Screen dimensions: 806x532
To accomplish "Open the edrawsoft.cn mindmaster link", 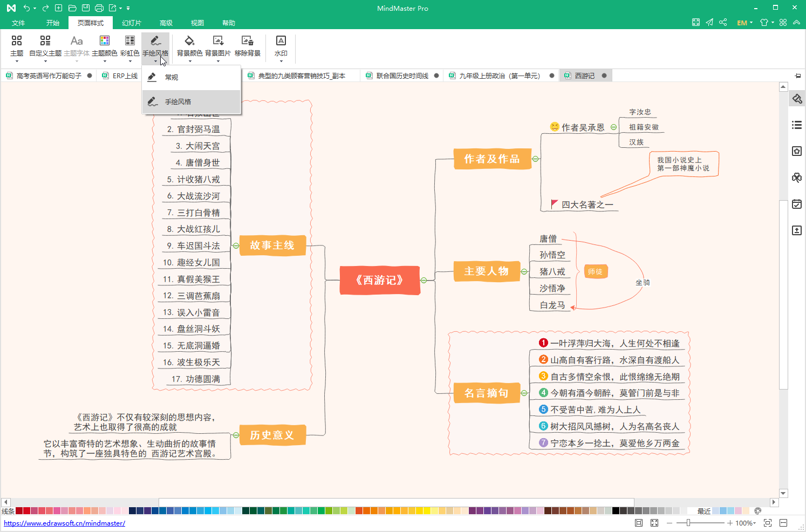I will pyautogui.click(x=64, y=523).
